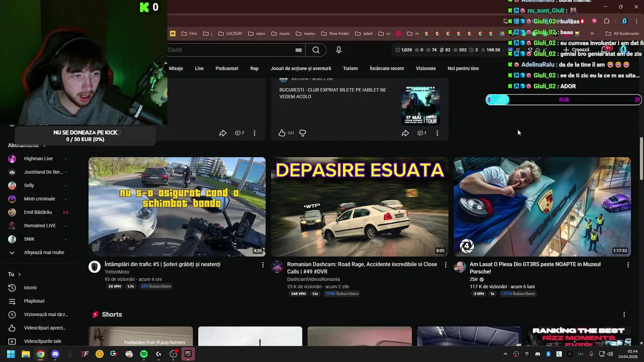Open more options on BUCURESTI post
The height and width of the screenshot is (362, 644).
(x=437, y=133)
